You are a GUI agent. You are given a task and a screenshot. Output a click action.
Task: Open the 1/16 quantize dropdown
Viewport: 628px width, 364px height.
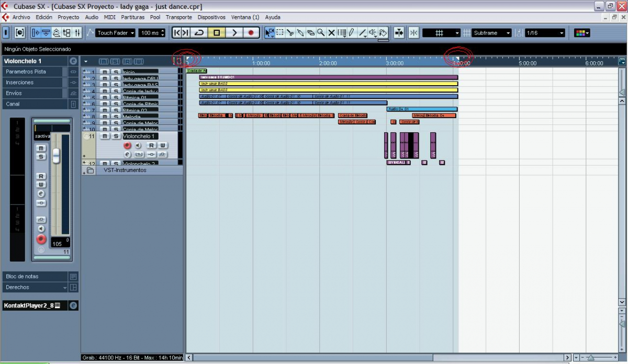(545, 32)
